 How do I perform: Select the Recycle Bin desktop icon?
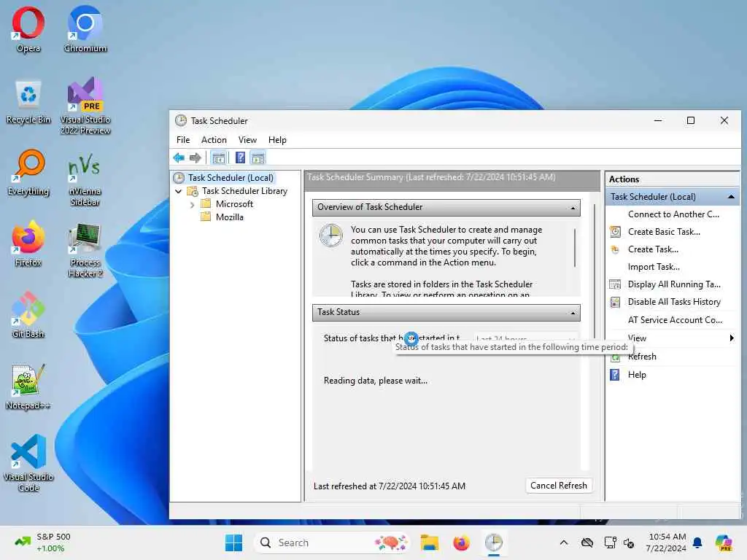coord(28,102)
